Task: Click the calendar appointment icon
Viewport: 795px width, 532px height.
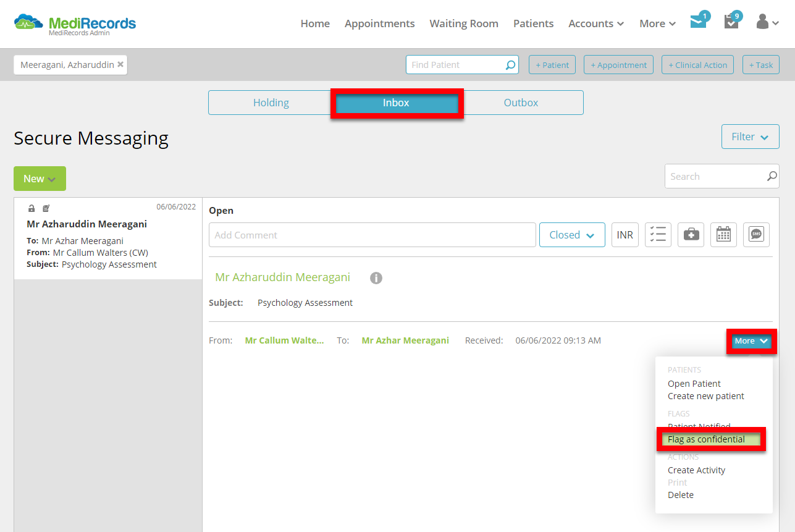Action: pos(723,235)
